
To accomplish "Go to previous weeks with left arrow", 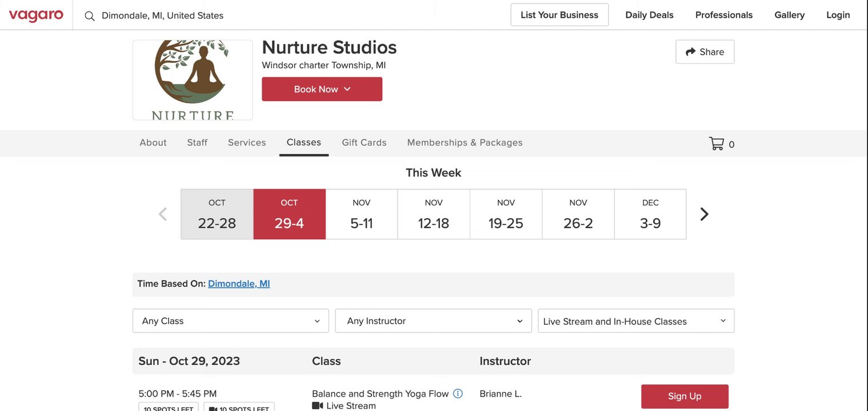I will click(163, 214).
